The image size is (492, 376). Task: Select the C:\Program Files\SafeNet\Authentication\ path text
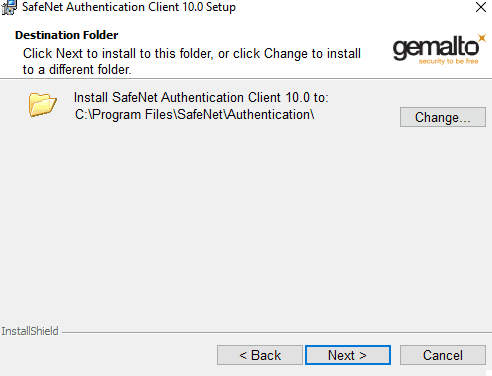click(x=194, y=115)
